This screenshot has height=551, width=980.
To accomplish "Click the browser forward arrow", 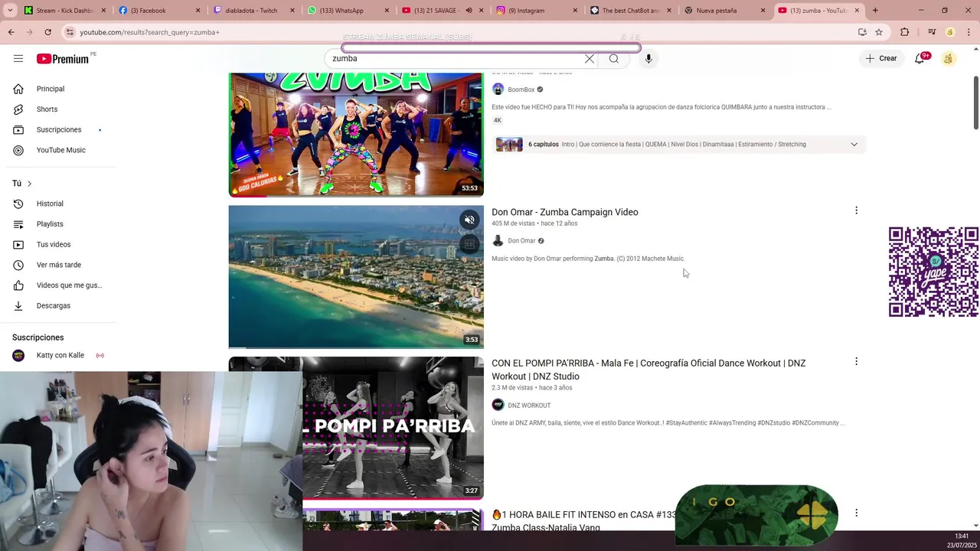I will (x=29, y=32).
